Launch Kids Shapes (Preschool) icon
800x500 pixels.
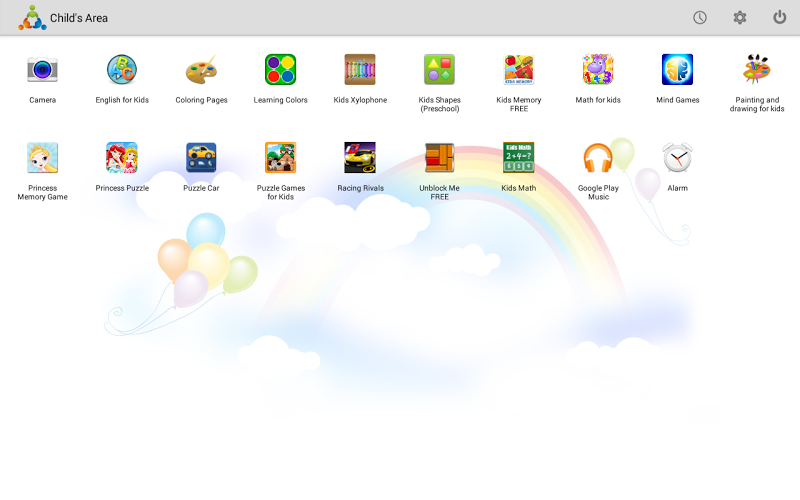click(439, 69)
